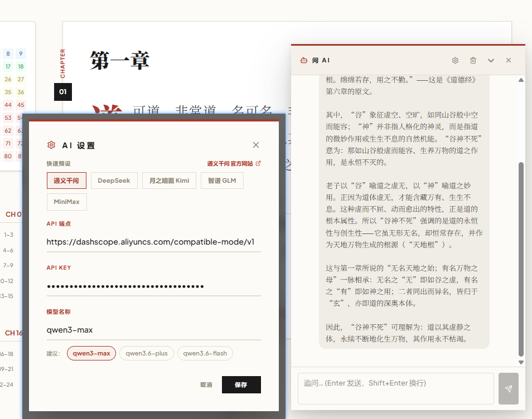Choose the 智谱 GLM preset
The height and width of the screenshot is (419, 532).
click(x=222, y=181)
